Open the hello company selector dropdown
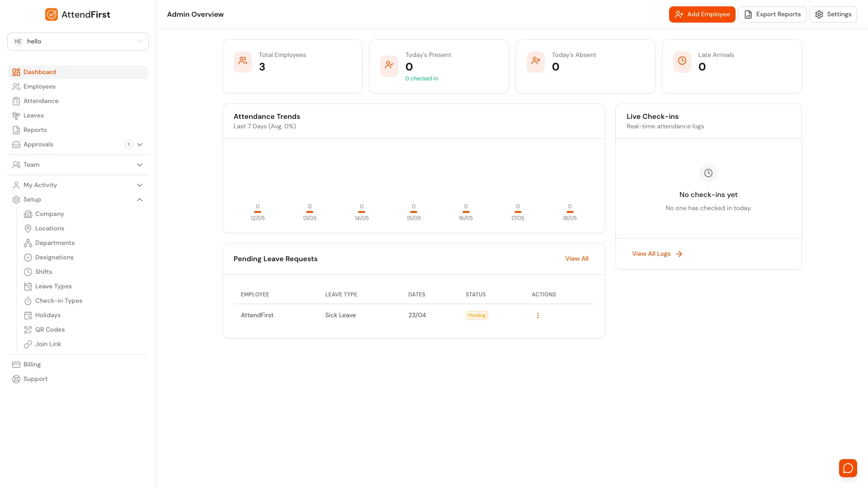Screen dimensions: 868x488 [x=78, y=42]
